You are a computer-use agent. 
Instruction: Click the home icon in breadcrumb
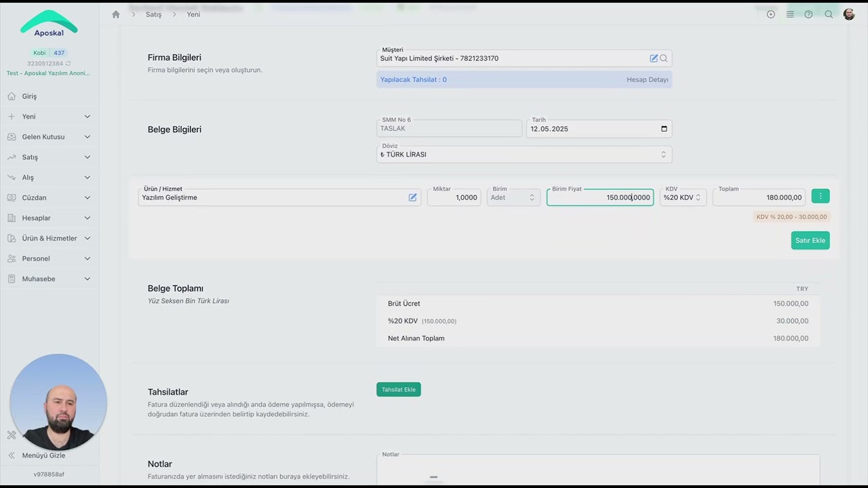[116, 14]
